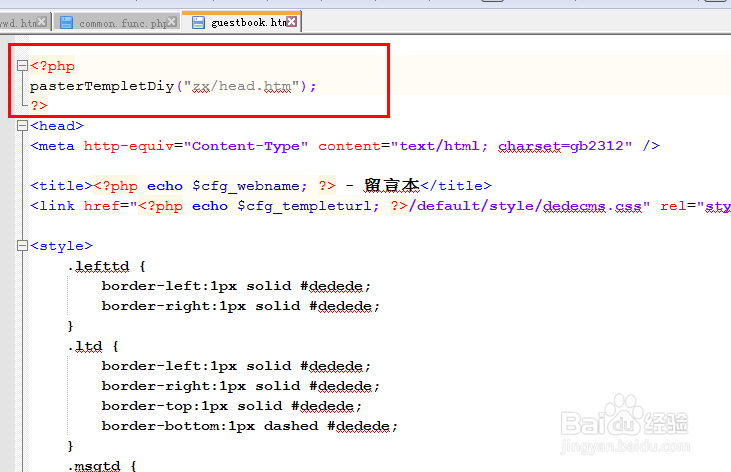This screenshot has height=472, width=731.
Task: Click the charset=gb2312 text
Action: pos(561,146)
